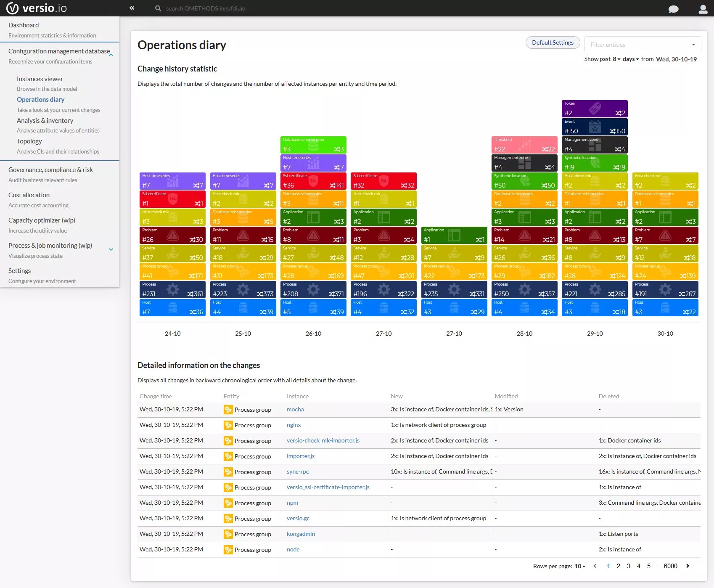Go to page 3 of changes
Viewport: 714px width, 588px height.
click(629, 566)
